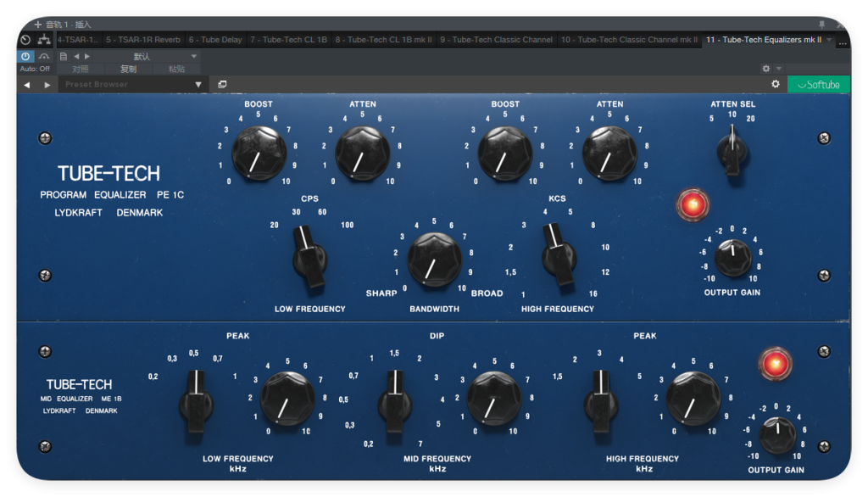This screenshot has width=868, height=497.
Task: Select previous preset in Softube Preset Browser bar
Action: pos(26,85)
